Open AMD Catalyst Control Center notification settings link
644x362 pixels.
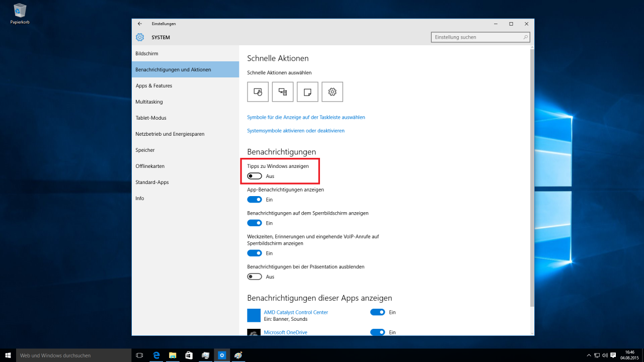coord(296,312)
